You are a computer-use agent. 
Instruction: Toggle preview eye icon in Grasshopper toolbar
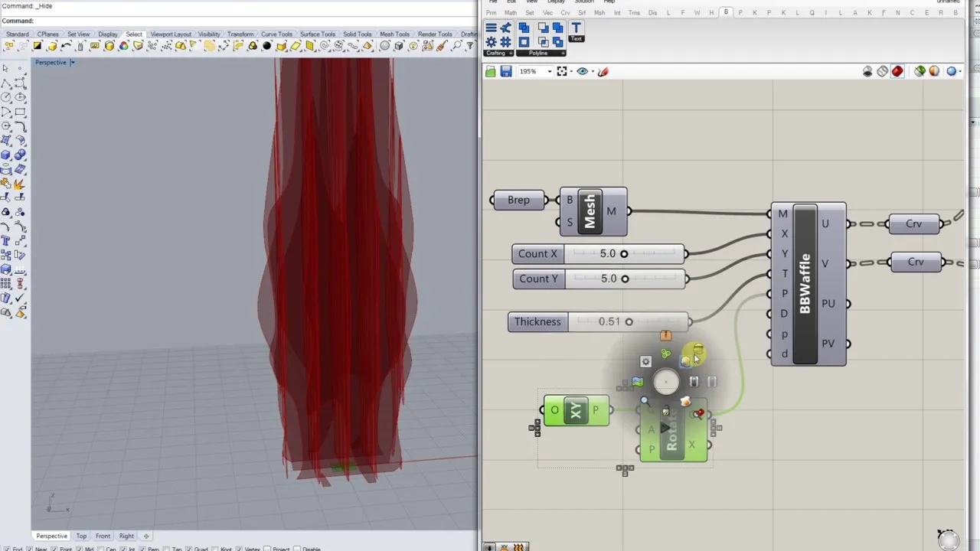(x=582, y=71)
